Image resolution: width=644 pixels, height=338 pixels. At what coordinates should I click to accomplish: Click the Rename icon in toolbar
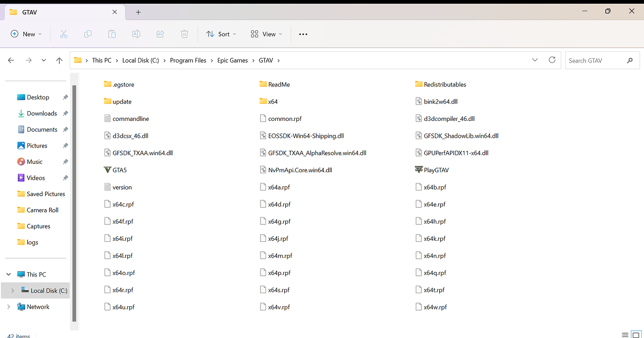(136, 34)
